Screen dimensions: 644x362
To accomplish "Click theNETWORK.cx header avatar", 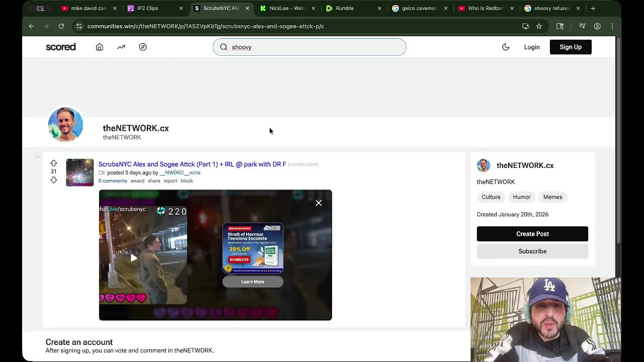I will click(65, 125).
